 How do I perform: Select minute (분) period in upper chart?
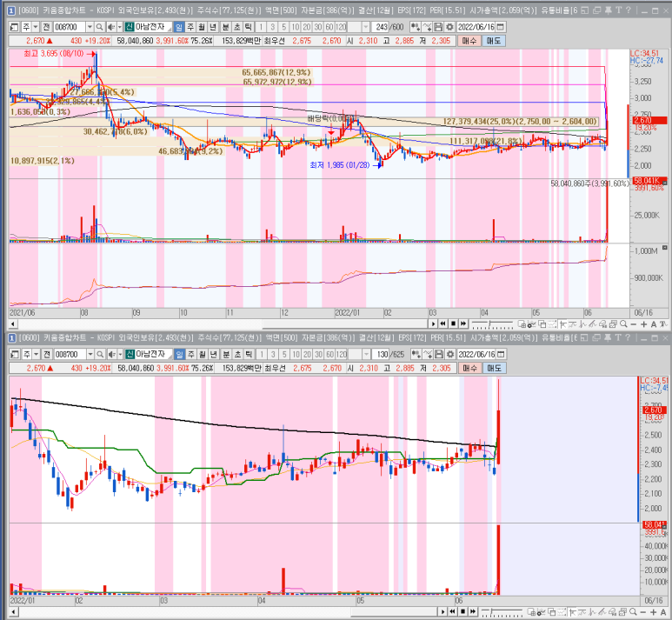(225, 27)
